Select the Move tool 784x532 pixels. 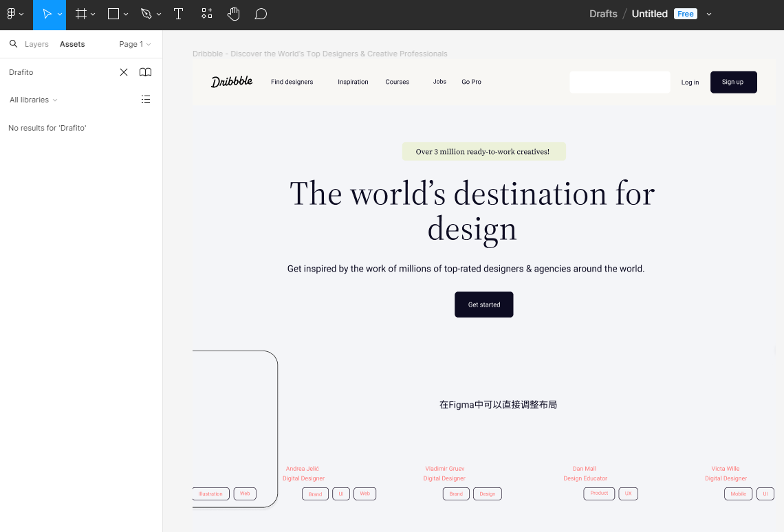pyautogui.click(x=47, y=14)
